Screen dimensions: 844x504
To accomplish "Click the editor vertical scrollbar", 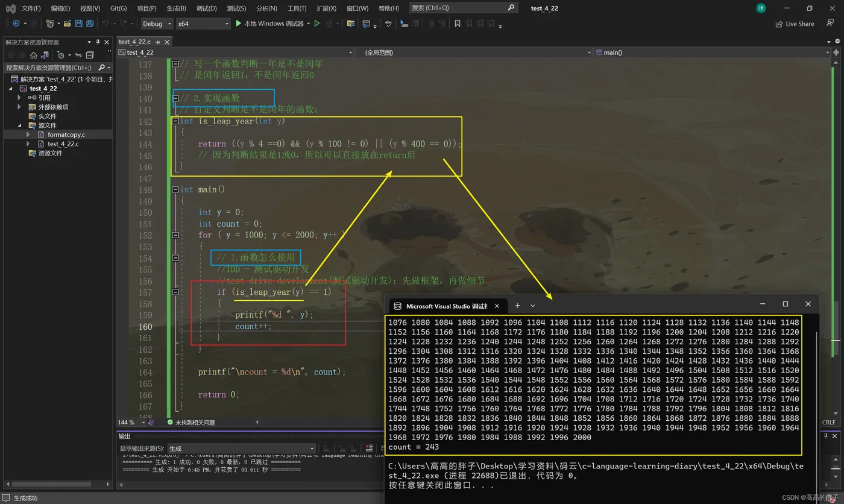I will click(834, 237).
